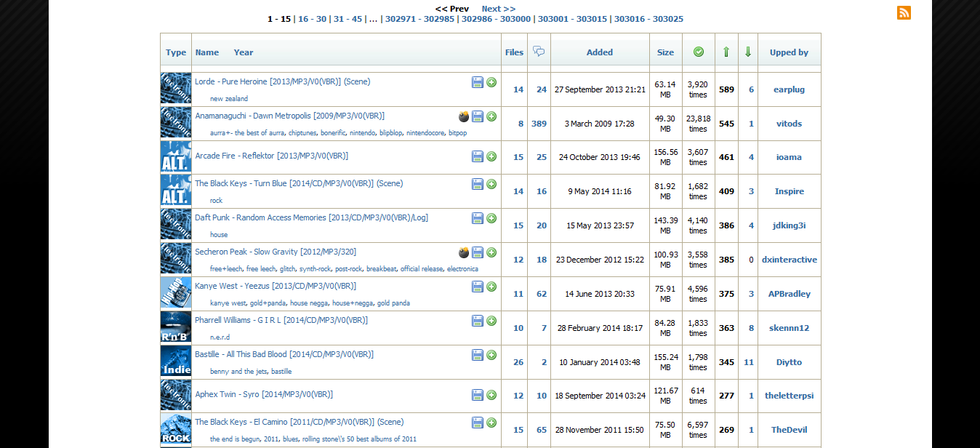Click the R'n'B category image beside Pharrell Williams
The width and height of the screenshot is (980, 448).
coord(176,328)
